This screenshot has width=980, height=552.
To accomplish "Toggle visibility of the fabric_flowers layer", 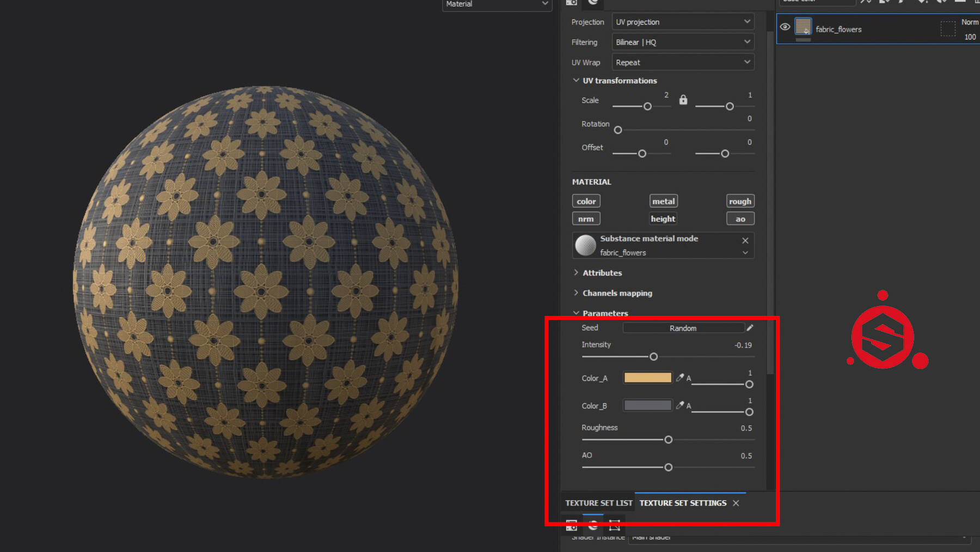I will 785,27.
